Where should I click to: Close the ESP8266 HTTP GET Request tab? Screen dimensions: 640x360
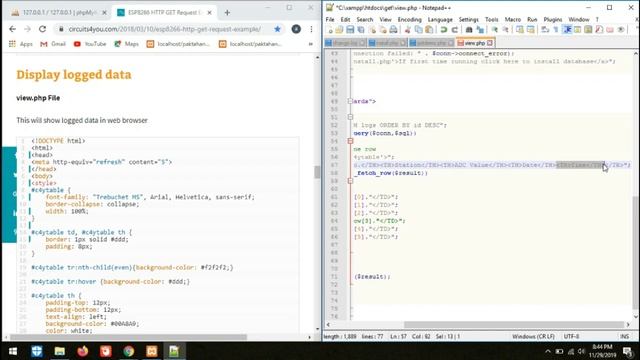click(209, 13)
